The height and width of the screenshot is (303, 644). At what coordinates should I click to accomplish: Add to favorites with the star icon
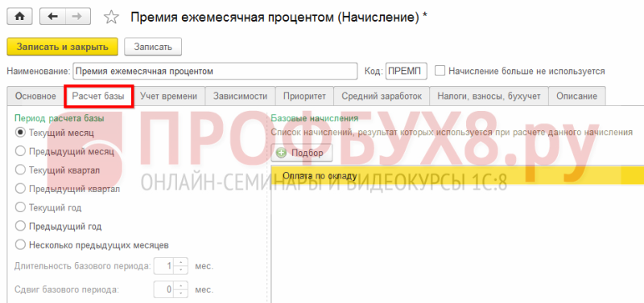pyautogui.click(x=111, y=17)
